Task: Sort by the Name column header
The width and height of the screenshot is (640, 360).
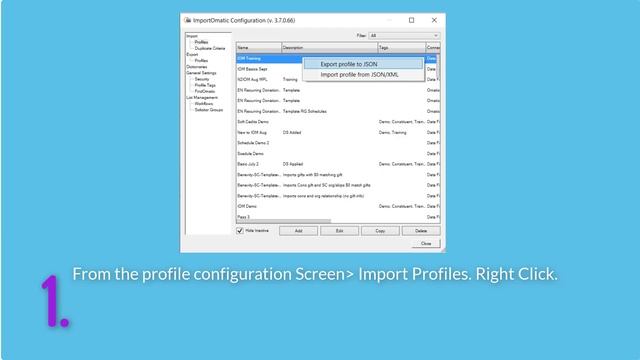Action: point(259,48)
